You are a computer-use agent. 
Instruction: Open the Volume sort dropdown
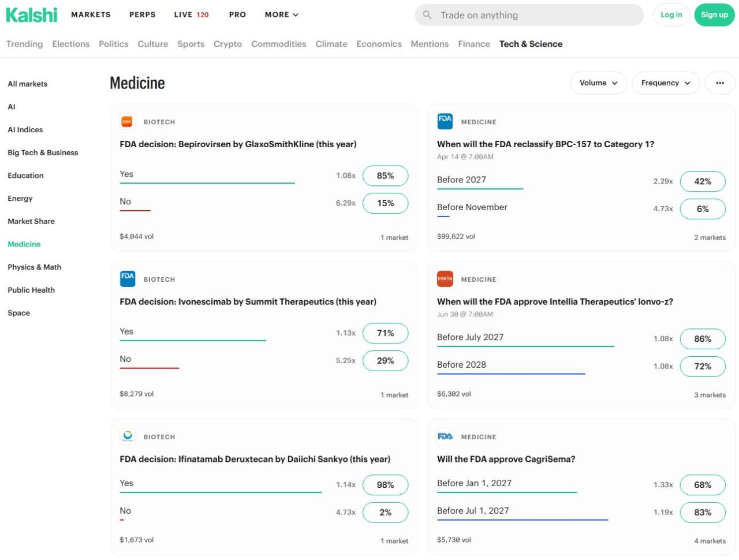599,83
